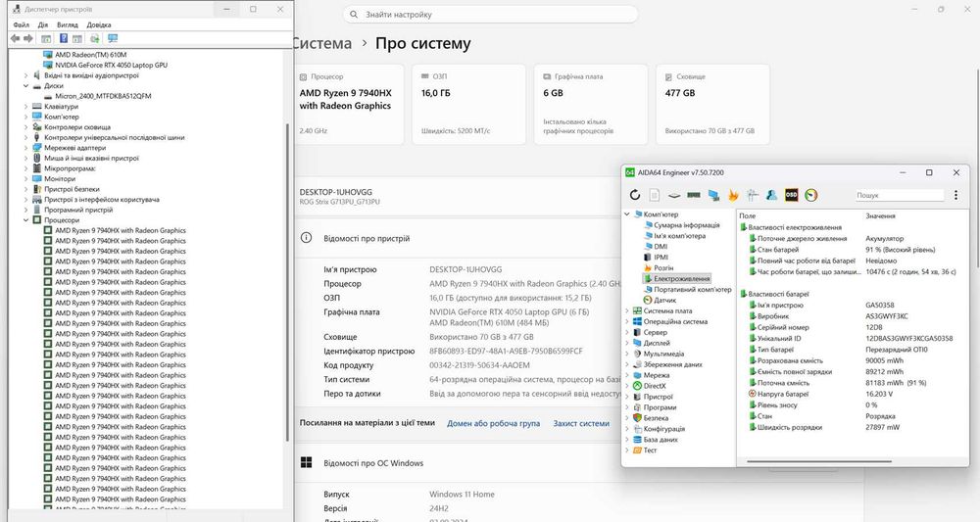The width and height of the screenshot is (980, 522).
Task: Open the Довідка menu in Device Manager
Action: pyautogui.click(x=99, y=25)
